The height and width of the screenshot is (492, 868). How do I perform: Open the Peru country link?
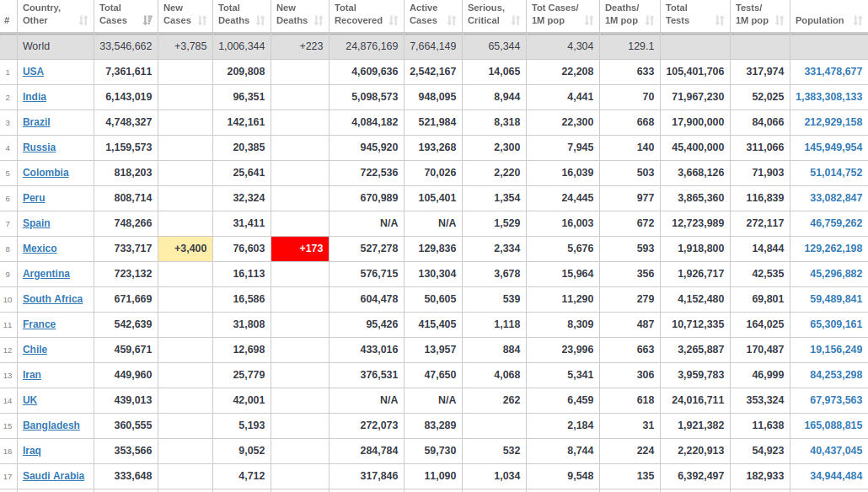pyautogui.click(x=34, y=198)
